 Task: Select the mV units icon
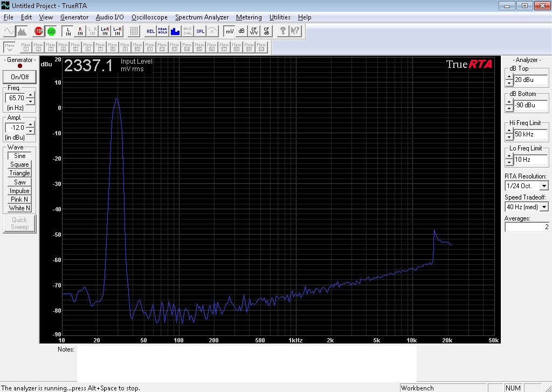(230, 31)
